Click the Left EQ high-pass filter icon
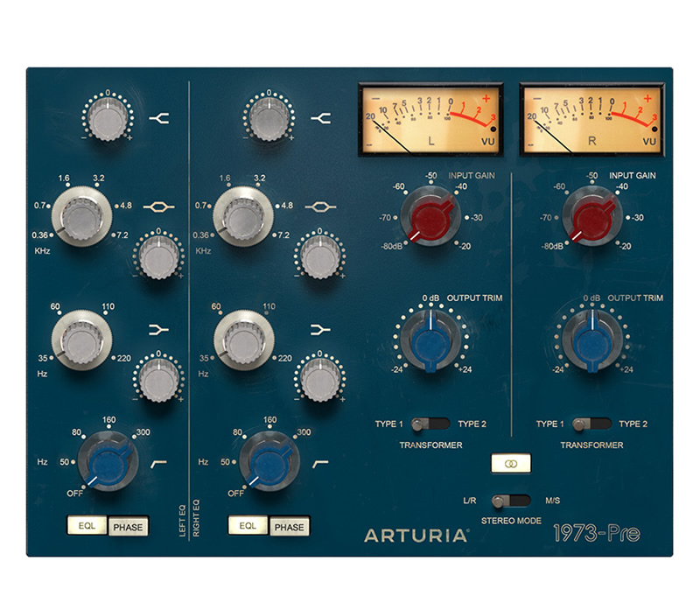Image resolution: width=700 pixels, height=610 pixels. point(158,464)
